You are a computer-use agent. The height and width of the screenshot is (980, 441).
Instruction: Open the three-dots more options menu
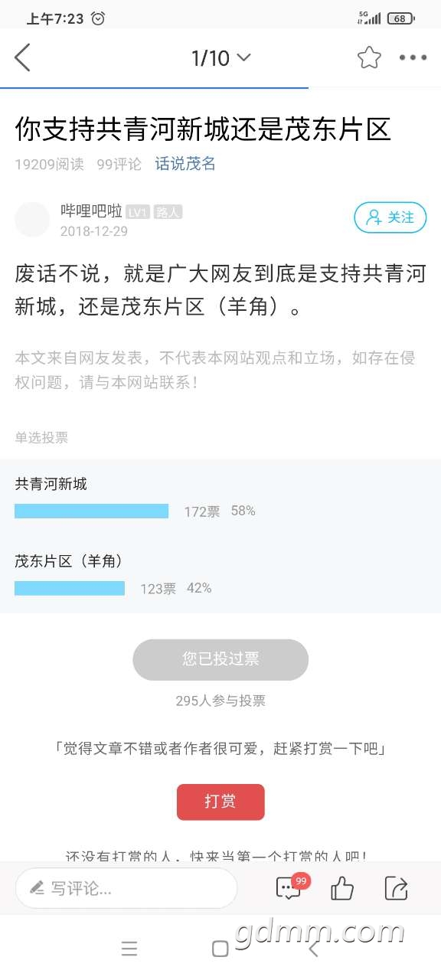coord(413,57)
